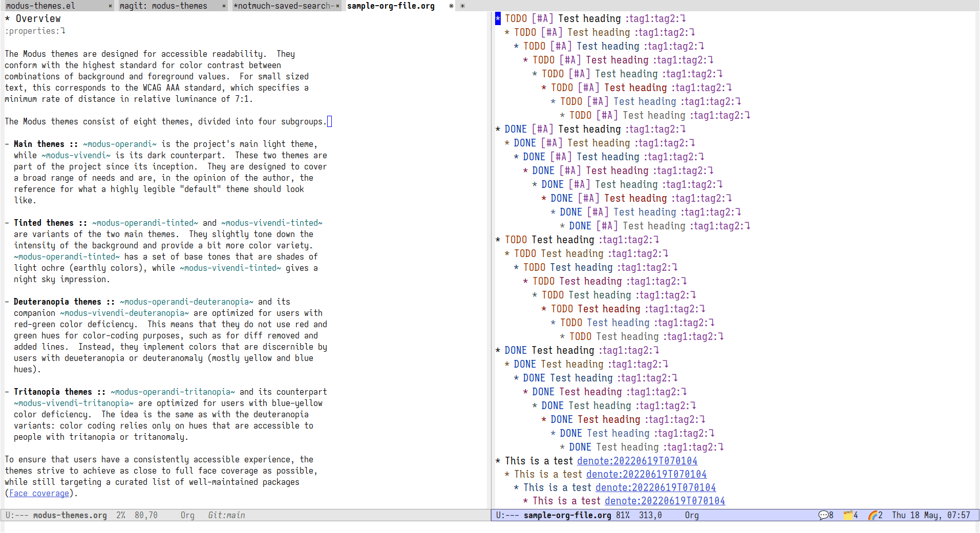
Task: Click the [#A] priority cookie on top-level DONE heading
Action: tap(543, 129)
